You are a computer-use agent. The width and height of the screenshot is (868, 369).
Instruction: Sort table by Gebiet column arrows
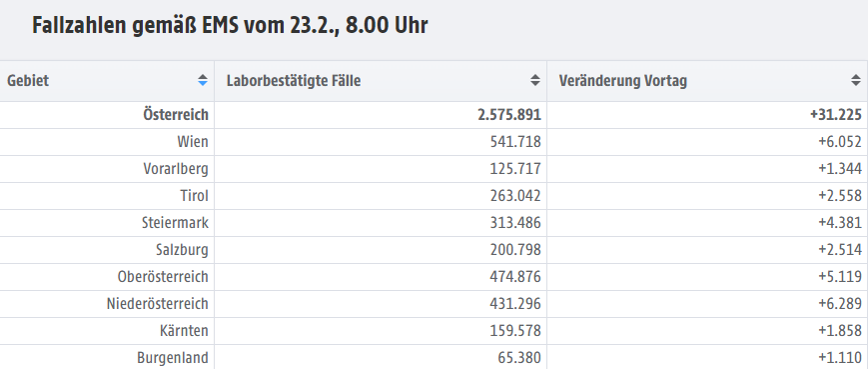pyautogui.click(x=203, y=81)
